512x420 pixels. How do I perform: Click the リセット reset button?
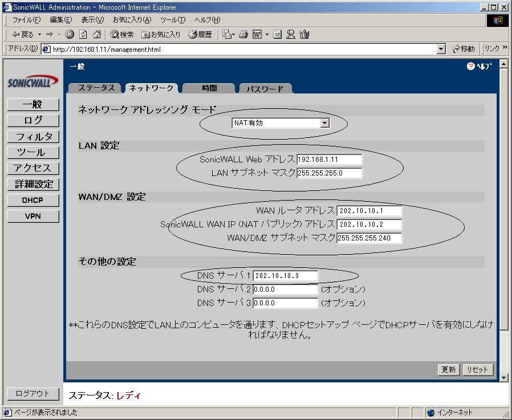pos(478,370)
